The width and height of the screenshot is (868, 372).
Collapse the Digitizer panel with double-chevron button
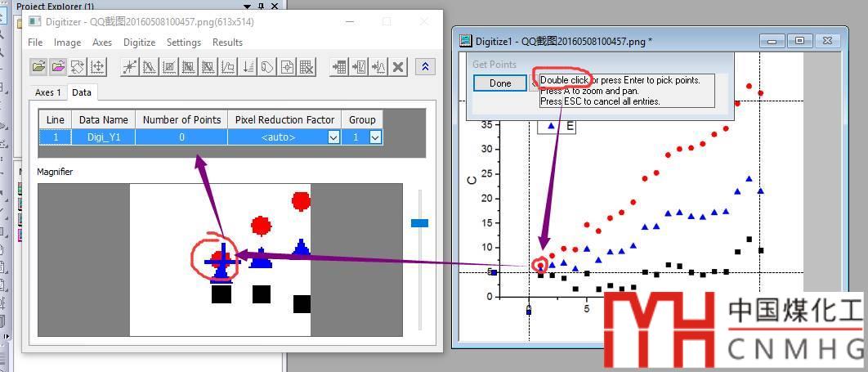click(425, 67)
